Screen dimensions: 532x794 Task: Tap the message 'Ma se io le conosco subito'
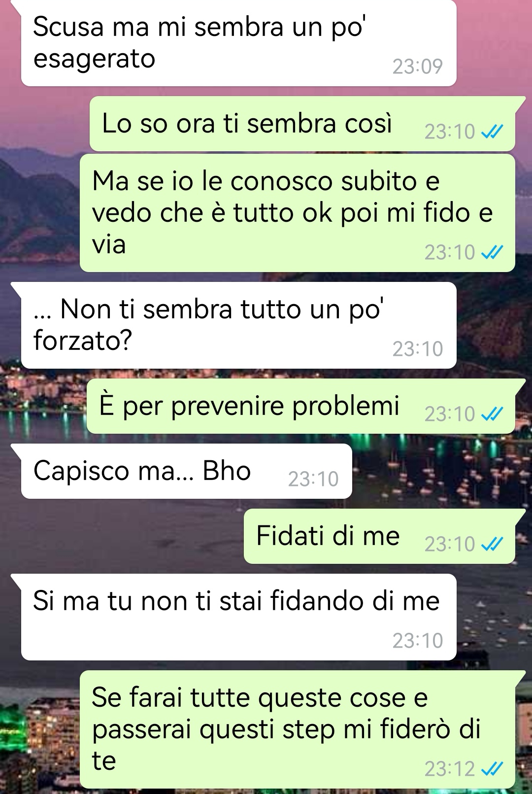(298, 213)
